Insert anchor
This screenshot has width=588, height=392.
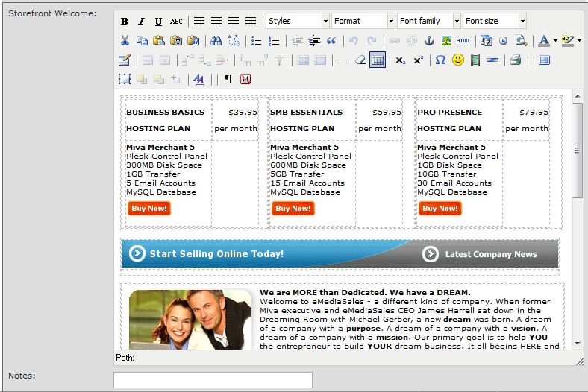(428, 40)
